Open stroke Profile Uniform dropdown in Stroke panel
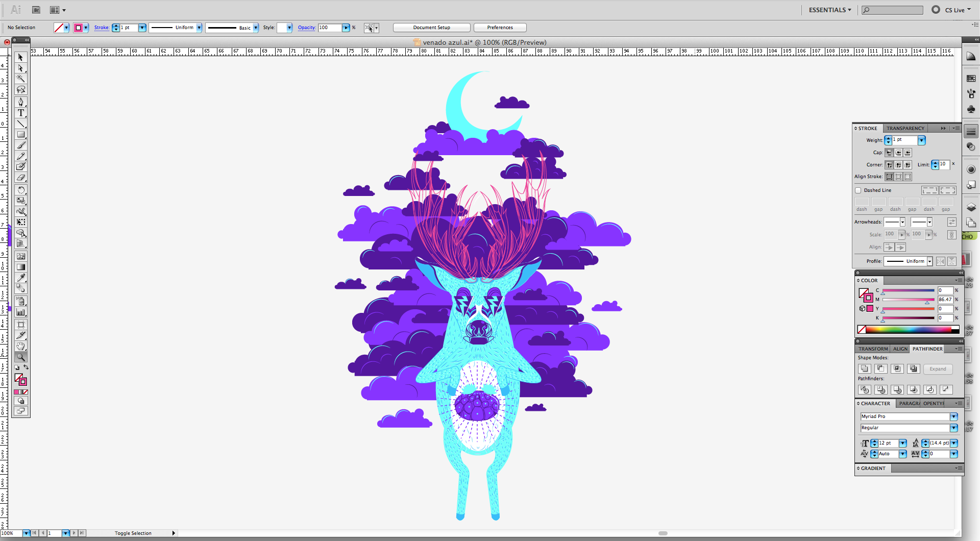Viewport: 980px width, 541px height. coord(929,261)
